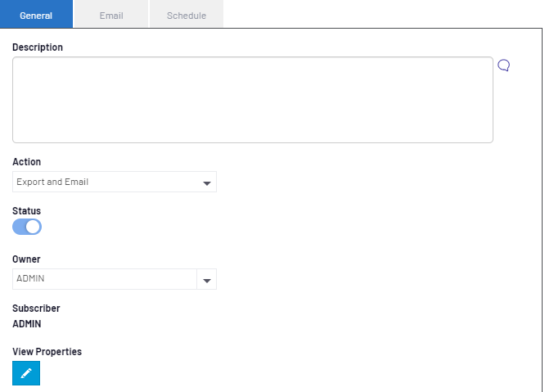Click the View Properties label
The width and height of the screenshot is (545, 392).
click(47, 352)
